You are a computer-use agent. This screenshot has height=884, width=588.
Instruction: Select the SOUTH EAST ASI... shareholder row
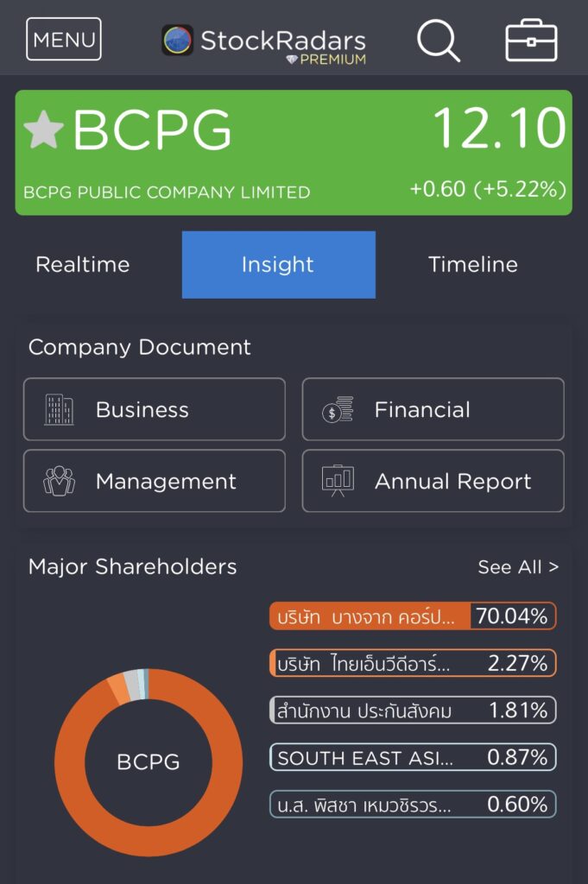pos(413,757)
